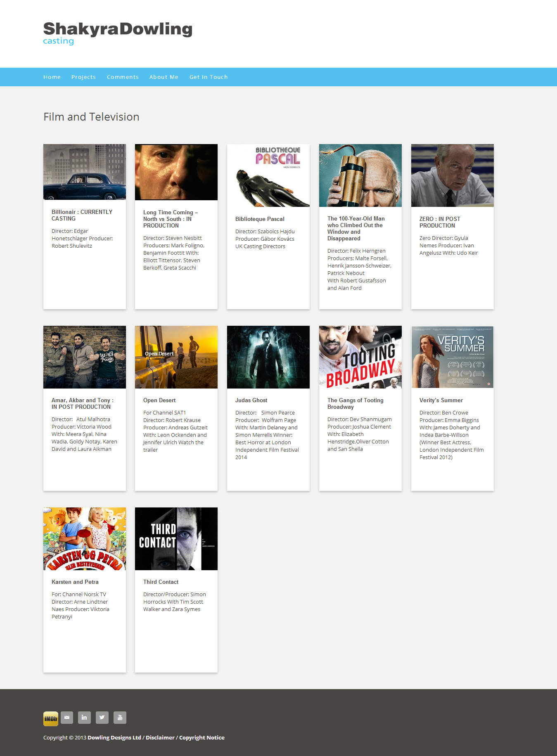Click 'Director: Szabolcs Hajdu' description text

click(x=265, y=239)
